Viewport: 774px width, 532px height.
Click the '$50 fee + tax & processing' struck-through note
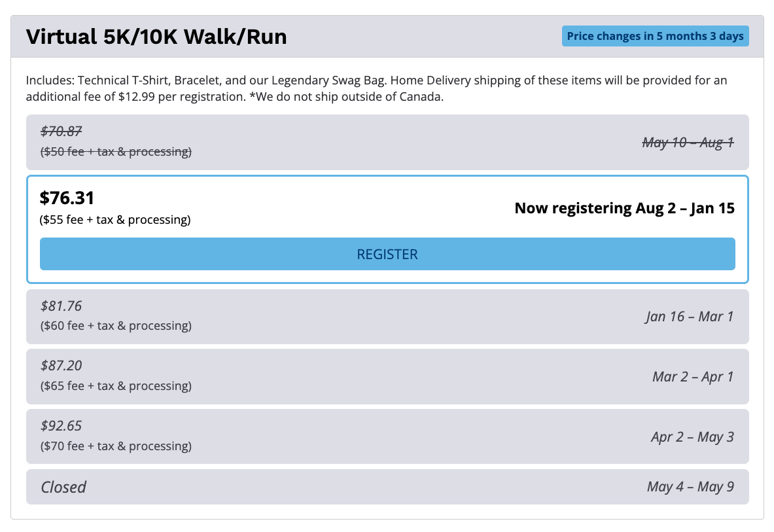(116, 152)
